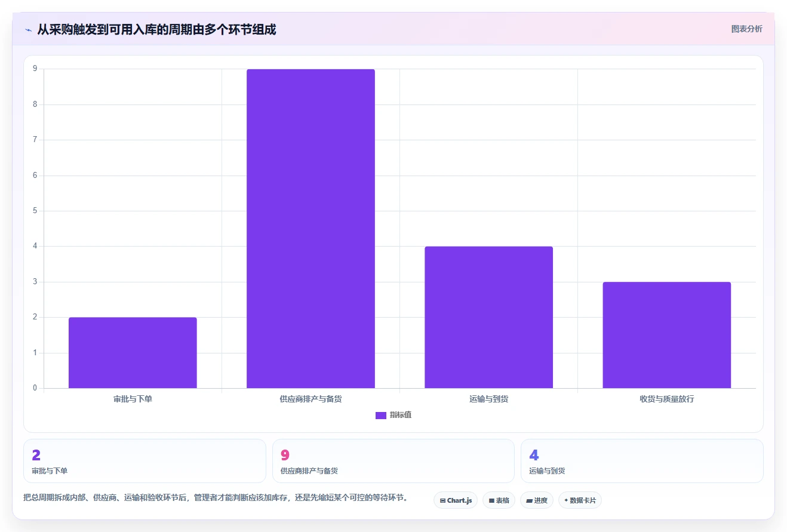Open the data card showing value 4
Screen dimensions: 787x532
pyautogui.click(x=642, y=461)
